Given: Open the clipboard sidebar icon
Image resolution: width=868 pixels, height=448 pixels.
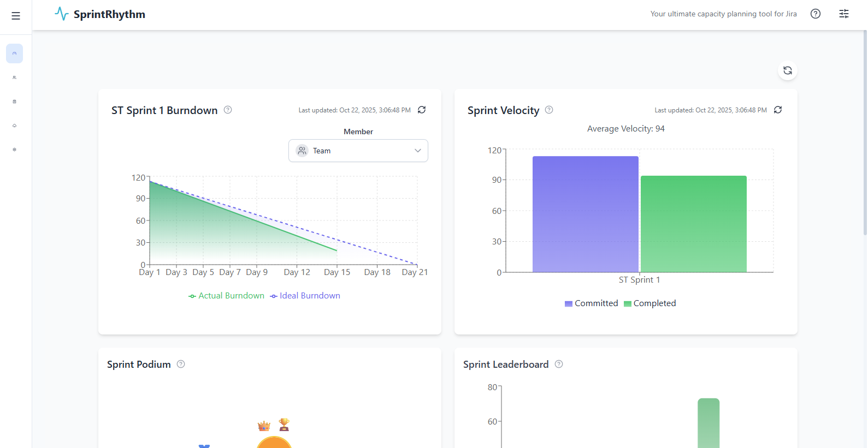Looking at the screenshot, I should pyautogui.click(x=14, y=101).
